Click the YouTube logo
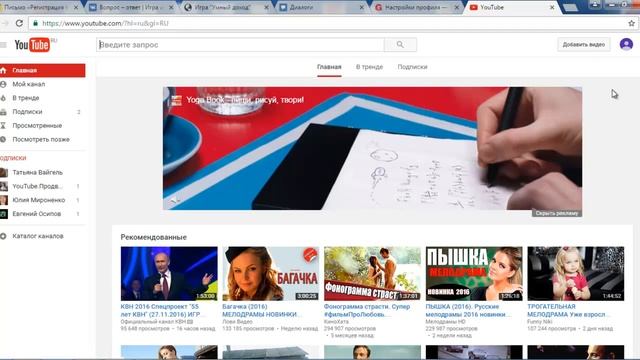 click(x=32, y=44)
